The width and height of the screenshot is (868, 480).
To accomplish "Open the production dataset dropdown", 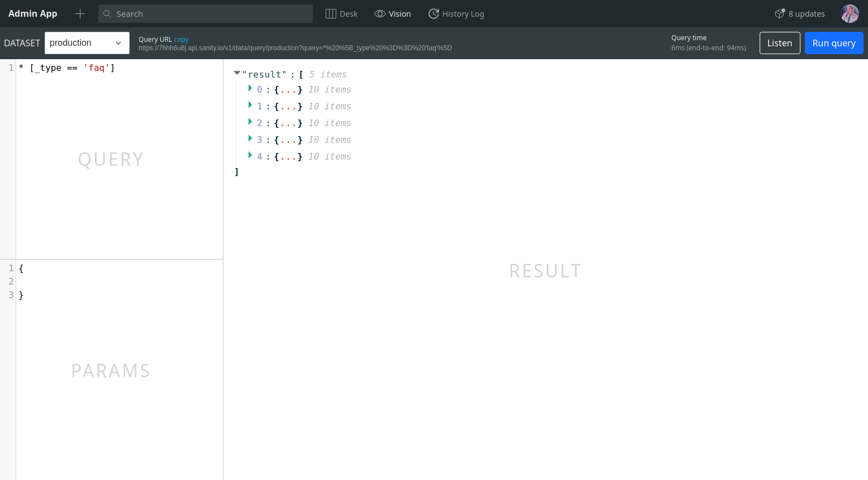I will click(x=87, y=43).
